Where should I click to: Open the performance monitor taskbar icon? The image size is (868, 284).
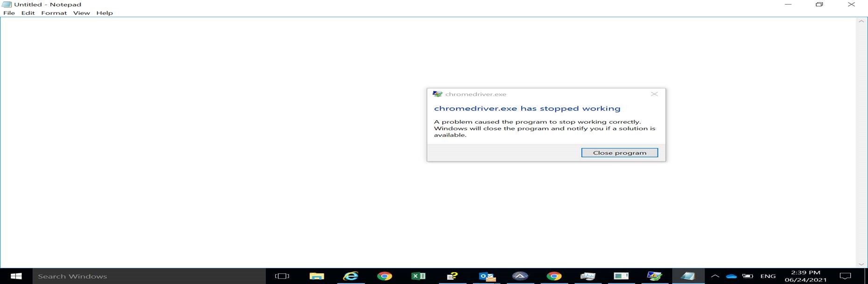[588, 276]
